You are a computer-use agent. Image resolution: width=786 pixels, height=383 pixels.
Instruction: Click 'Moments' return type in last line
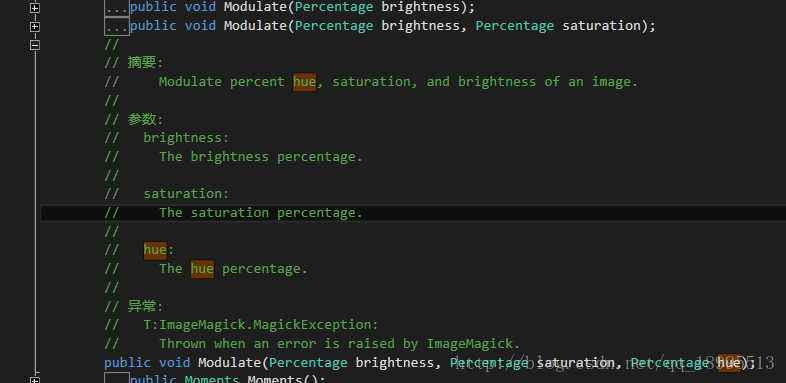[x=212, y=379]
